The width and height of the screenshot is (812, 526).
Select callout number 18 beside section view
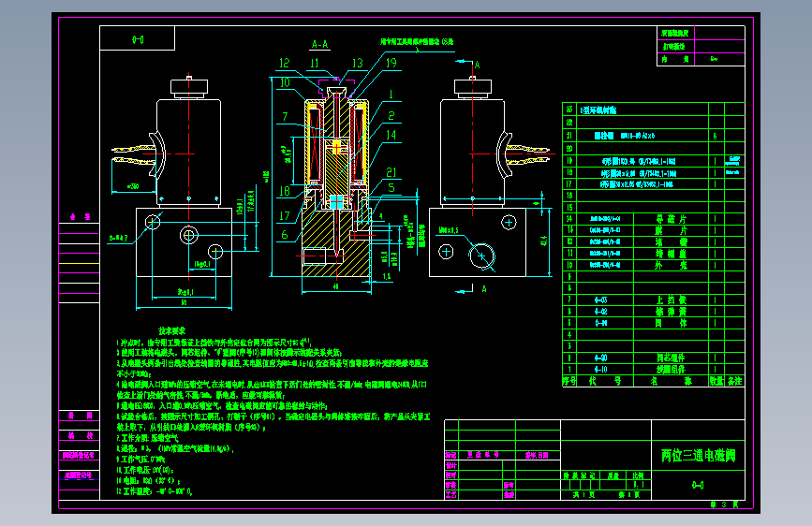coord(285,191)
